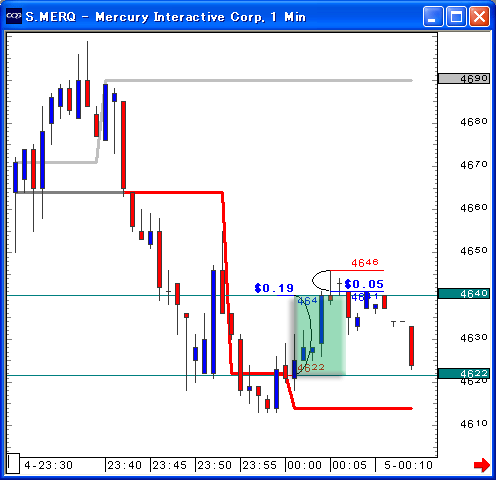The height and width of the screenshot is (480, 496).
Task: Click the 23:50 time axis label
Action: point(215,465)
